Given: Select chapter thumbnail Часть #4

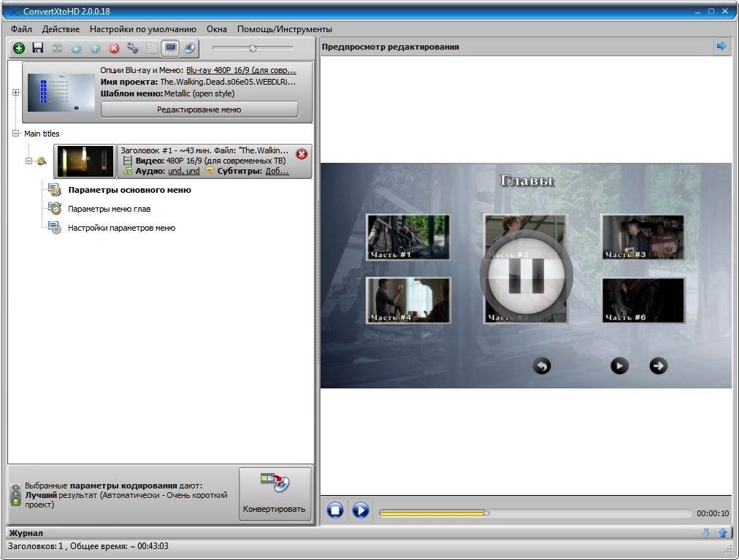Looking at the screenshot, I should click(x=408, y=300).
